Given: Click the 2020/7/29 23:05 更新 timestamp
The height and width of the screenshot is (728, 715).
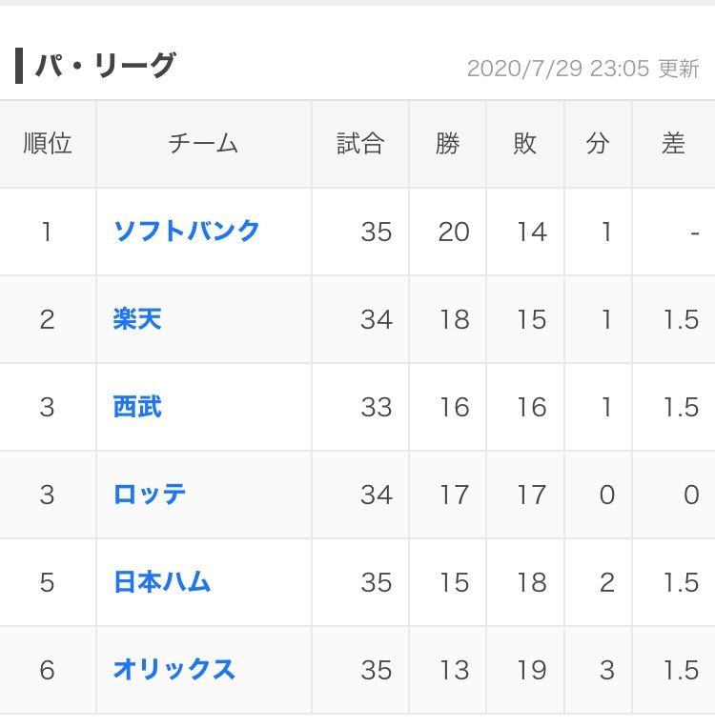Looking at the screenshot, I should 582,69.
